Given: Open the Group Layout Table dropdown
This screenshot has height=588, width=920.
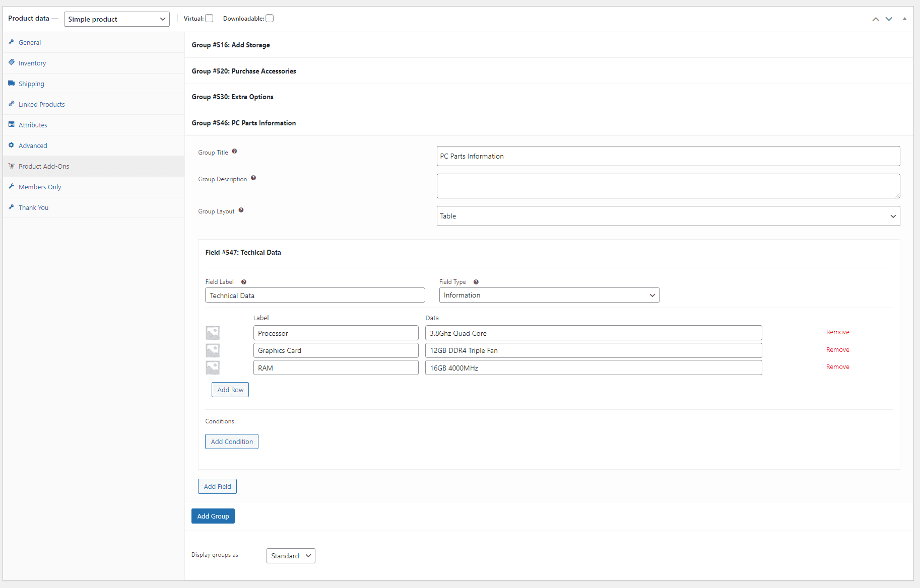Looking at the screenshot, I should (x=668, y=216).
